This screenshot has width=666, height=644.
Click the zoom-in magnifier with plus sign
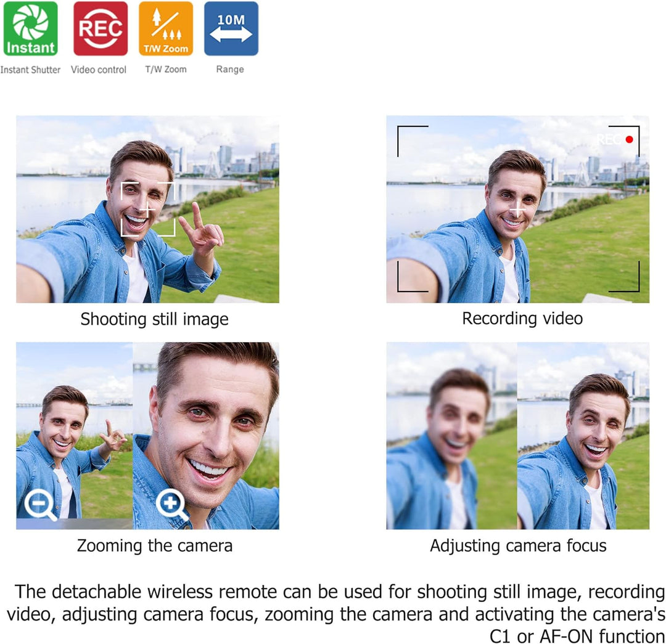point(171,505)
